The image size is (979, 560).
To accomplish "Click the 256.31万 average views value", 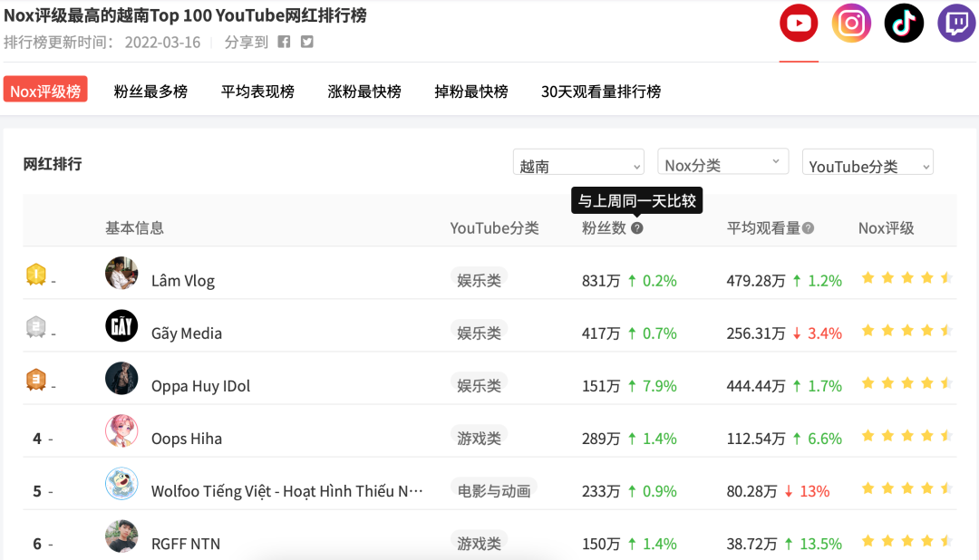I will tap(755, 333).
